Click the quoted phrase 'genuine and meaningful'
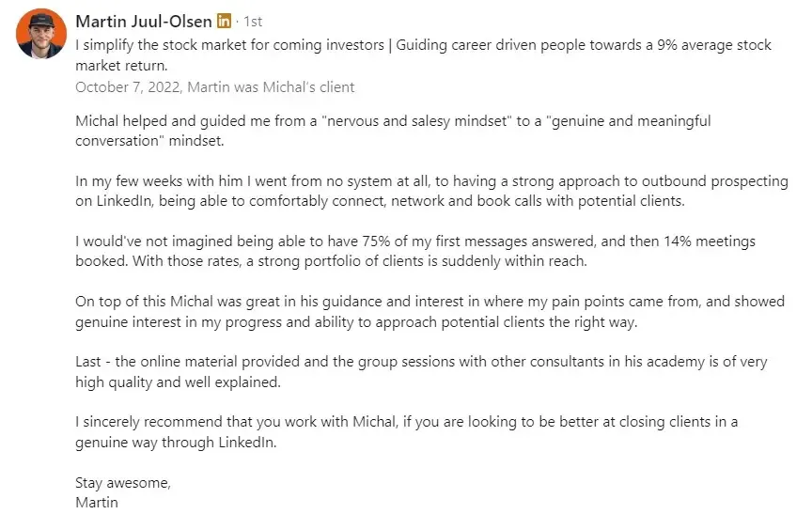Image resolution: width=812 pixels, height=514 pixels. pos(629,121)
